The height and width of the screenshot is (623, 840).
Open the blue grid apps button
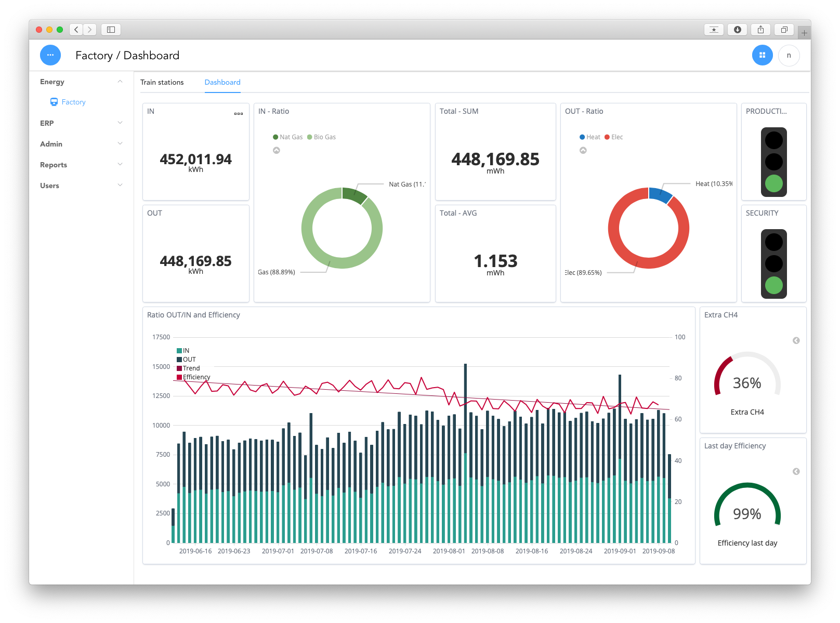coord(762,55)
